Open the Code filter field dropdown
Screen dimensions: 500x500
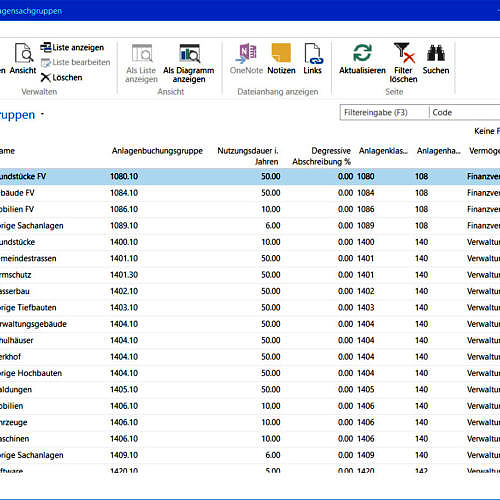coord(465,112)
